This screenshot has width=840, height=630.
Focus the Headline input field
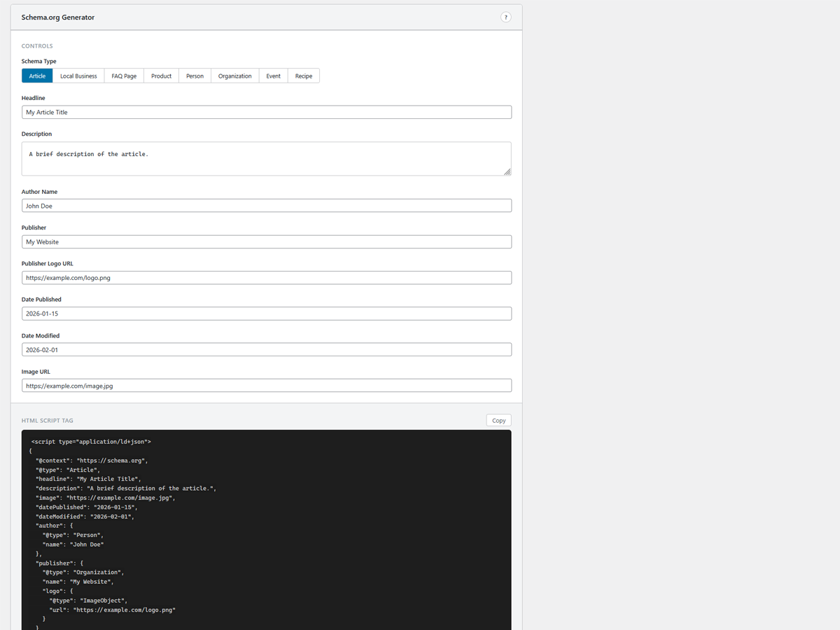pos(266,112)
